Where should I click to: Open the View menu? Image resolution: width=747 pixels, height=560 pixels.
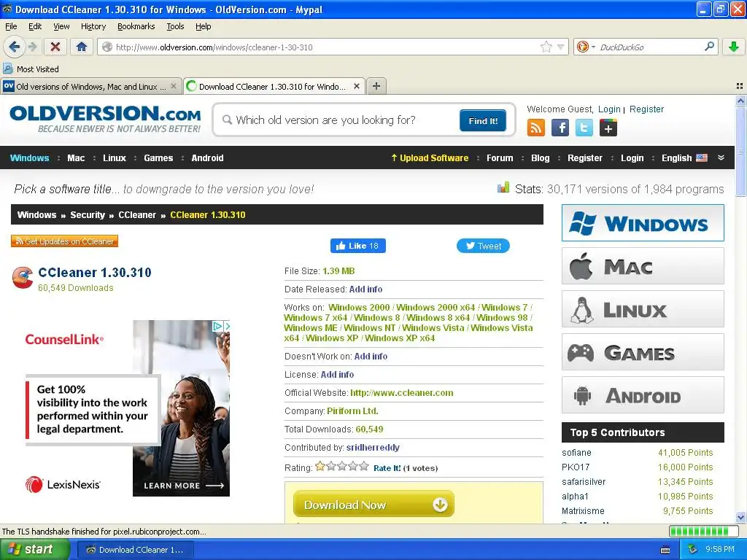61,26
